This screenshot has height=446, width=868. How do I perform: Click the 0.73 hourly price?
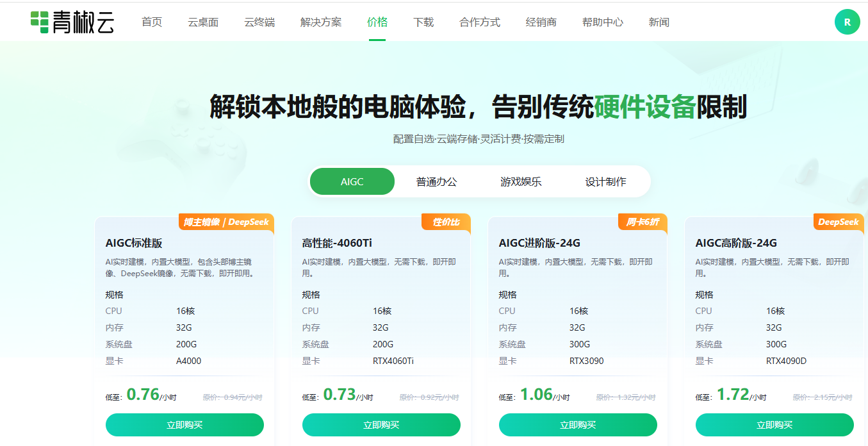[340, 394]
